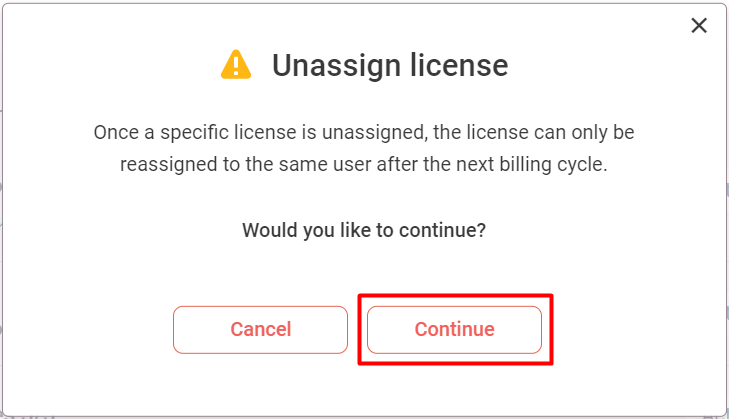Confirm unassigning with the Continue button
Image resolution: width=729 pixels, height=419 pixels.
click(x=454, y=330)
